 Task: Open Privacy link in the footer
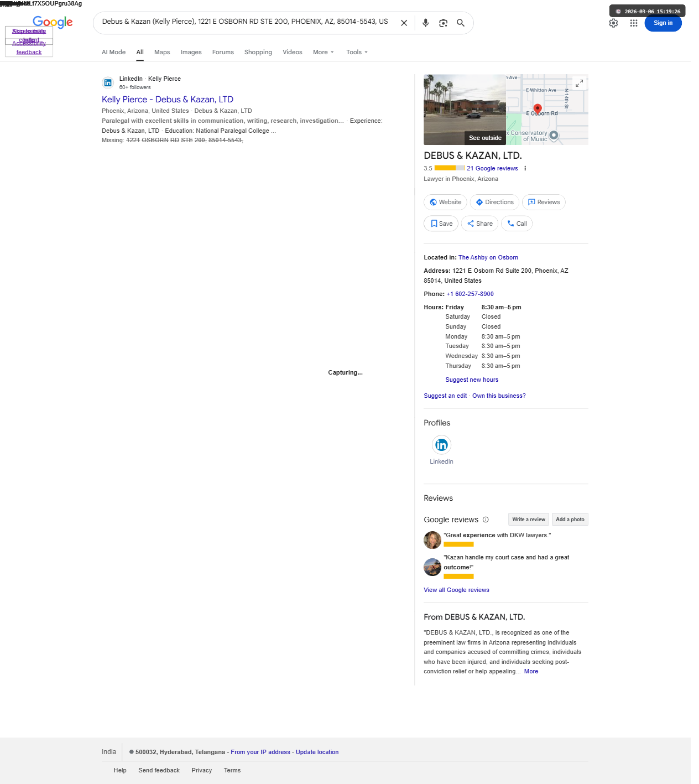point(201,770)
